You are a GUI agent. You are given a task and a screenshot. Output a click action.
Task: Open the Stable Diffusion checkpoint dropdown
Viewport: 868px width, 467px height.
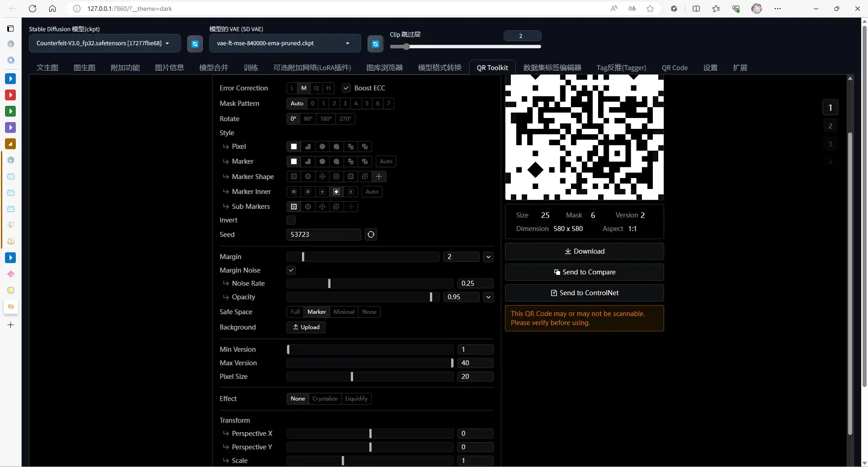click(x=104, y=43)
